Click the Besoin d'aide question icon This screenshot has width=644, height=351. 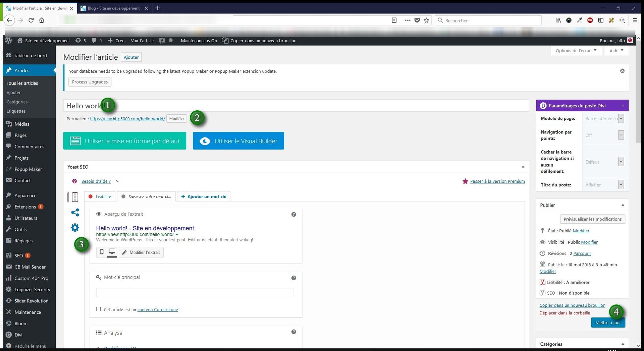[74, 181]
